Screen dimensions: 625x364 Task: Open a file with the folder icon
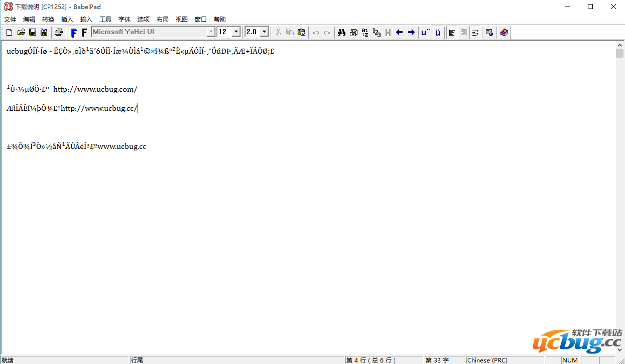point(21,33)
